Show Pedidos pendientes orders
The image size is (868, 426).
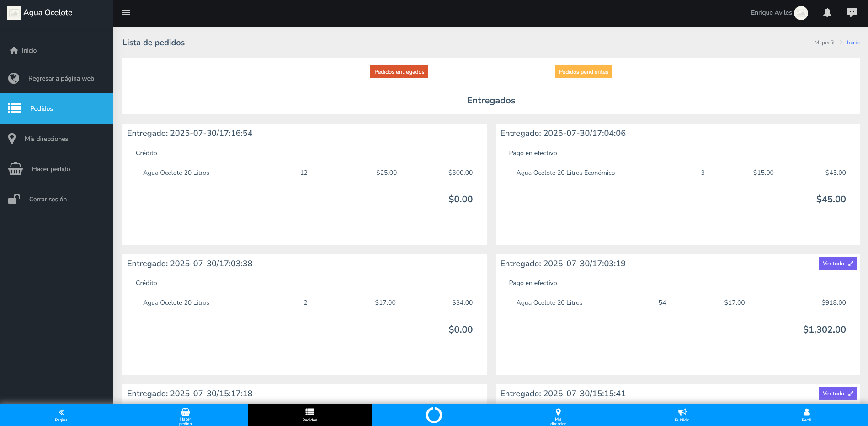(x=583, y=72)
